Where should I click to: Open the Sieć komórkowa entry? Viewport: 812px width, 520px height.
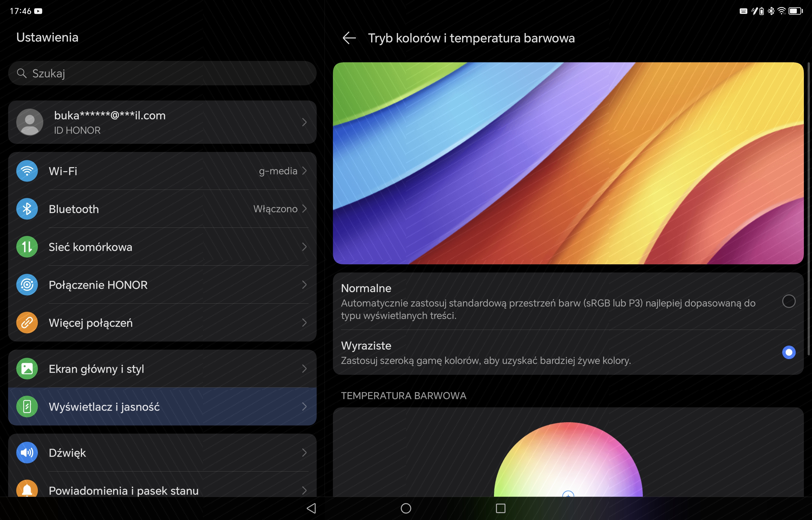click(x=162, y=247)
